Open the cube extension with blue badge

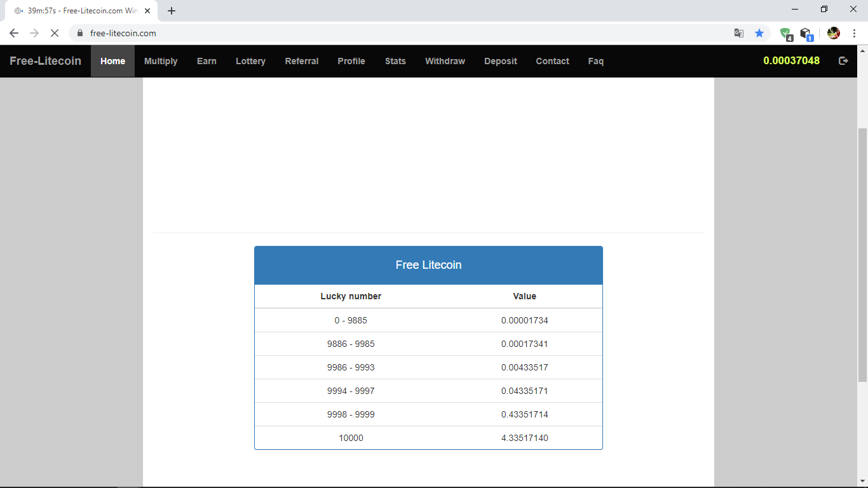point(806,34)
